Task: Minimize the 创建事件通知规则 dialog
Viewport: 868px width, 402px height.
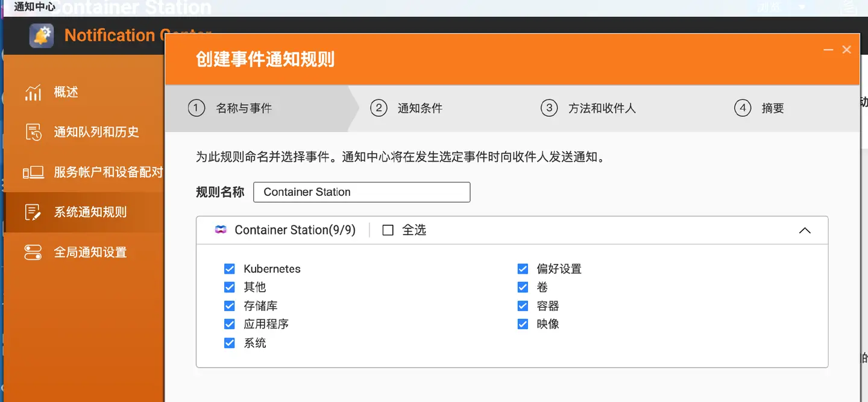Action: click(x=829, y=50)
